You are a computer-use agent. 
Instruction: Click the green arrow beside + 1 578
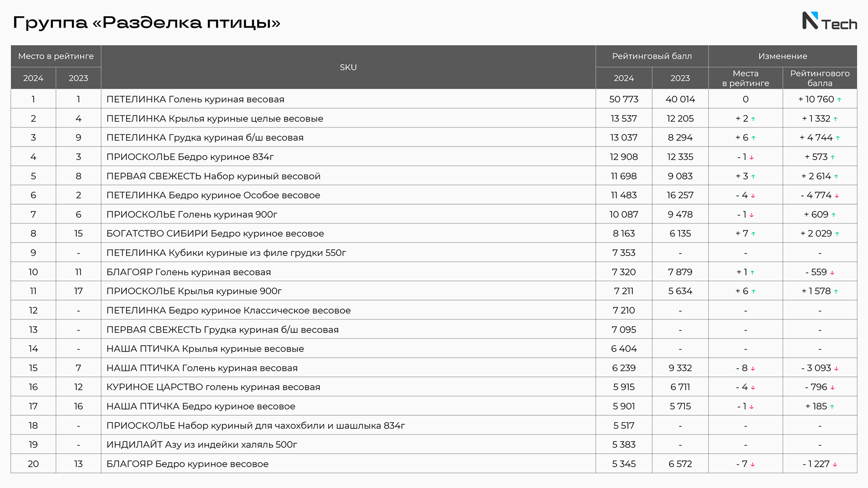tap(836, 292)
